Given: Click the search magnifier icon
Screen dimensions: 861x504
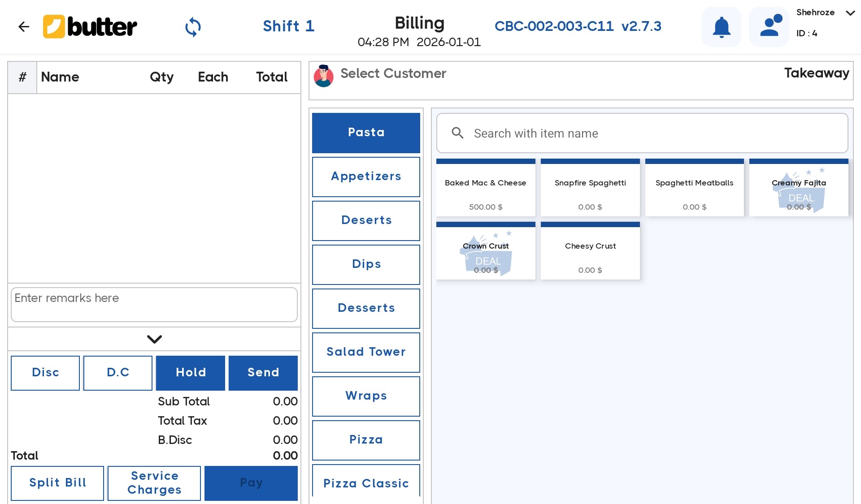Looking at the screenshot, I should pyautogui.click(x=458, y=133).
